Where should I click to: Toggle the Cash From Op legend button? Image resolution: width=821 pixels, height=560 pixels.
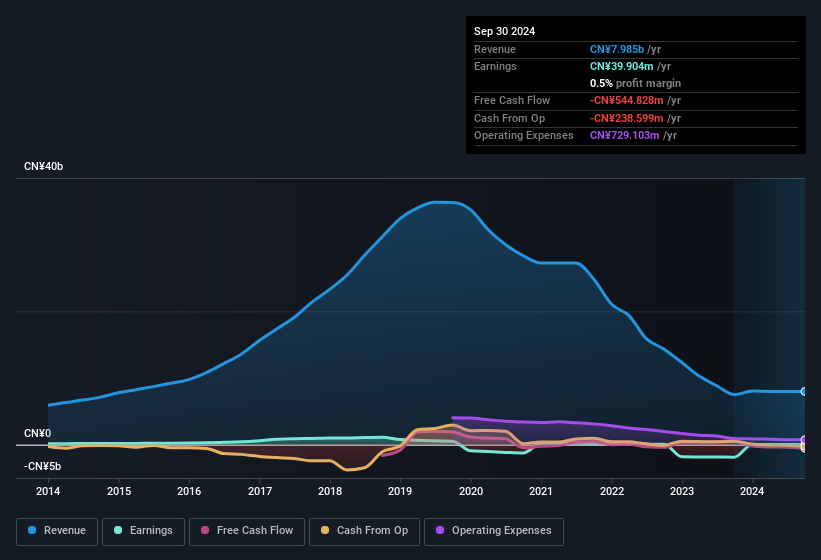tap(364, 531)
